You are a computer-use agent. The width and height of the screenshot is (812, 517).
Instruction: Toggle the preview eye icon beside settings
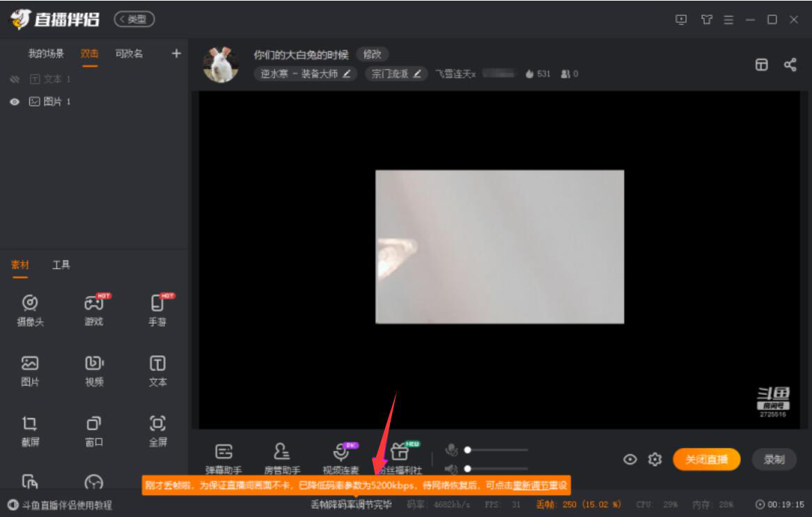click(630, 459)
